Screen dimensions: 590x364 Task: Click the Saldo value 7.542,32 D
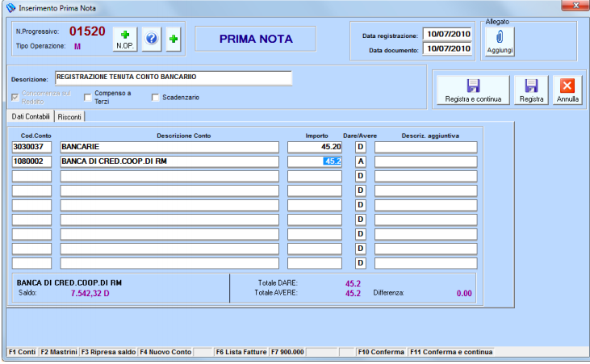(90, 293)
